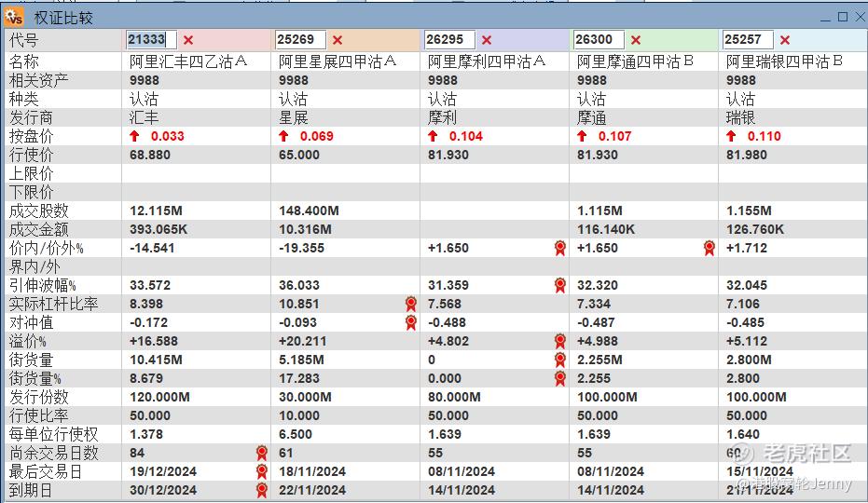868x503 pixels.
Task: Click the ribbon badge beside +1.650 for 26300
Action: point(710,248)
